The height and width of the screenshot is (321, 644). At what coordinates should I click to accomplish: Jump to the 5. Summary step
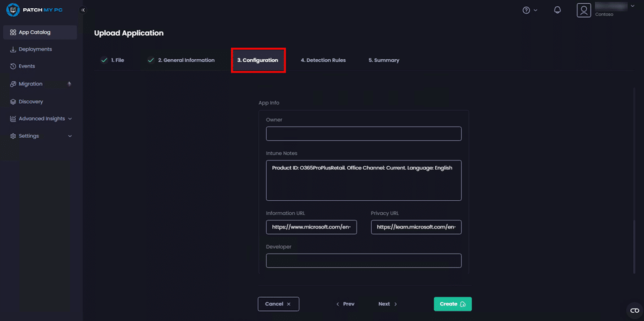click(384, 60)
